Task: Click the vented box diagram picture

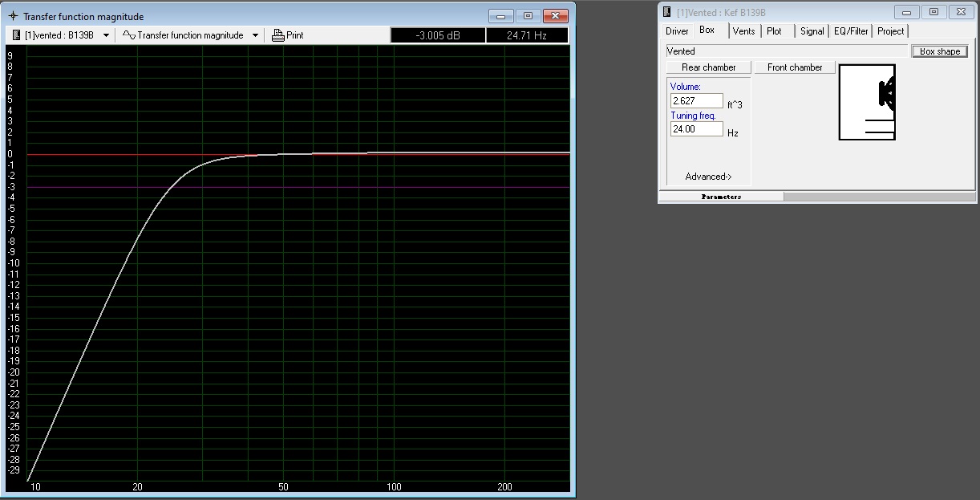Action: click(867, 102)
